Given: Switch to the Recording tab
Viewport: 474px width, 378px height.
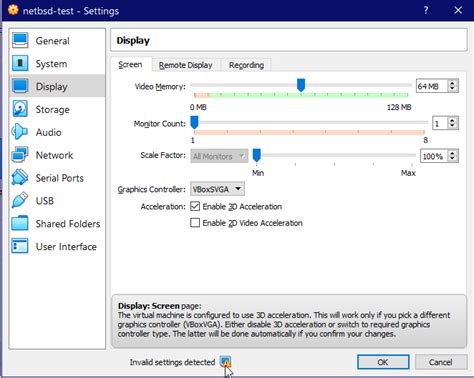Looking at the screenshot, I should [x=246, y=65].
